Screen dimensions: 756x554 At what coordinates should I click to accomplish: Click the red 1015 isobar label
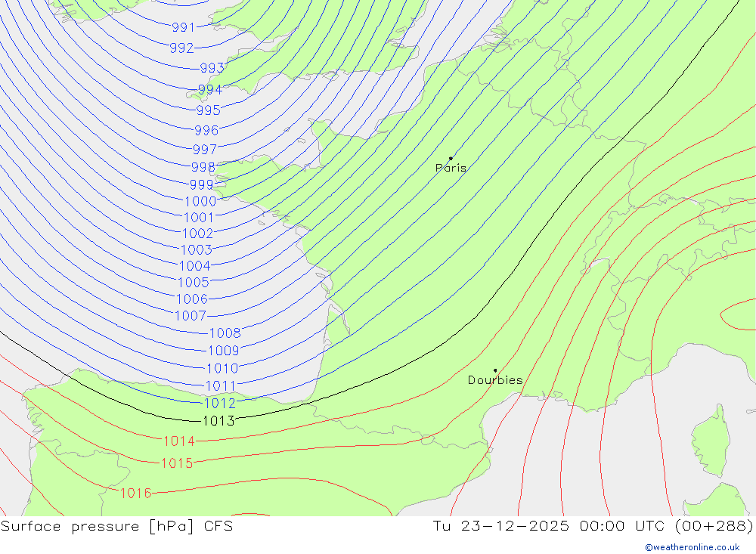tap(177, 463)
